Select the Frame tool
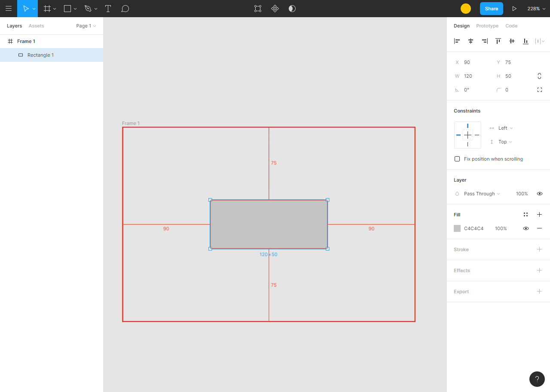The image size is (550, 392). click(47, 9)
